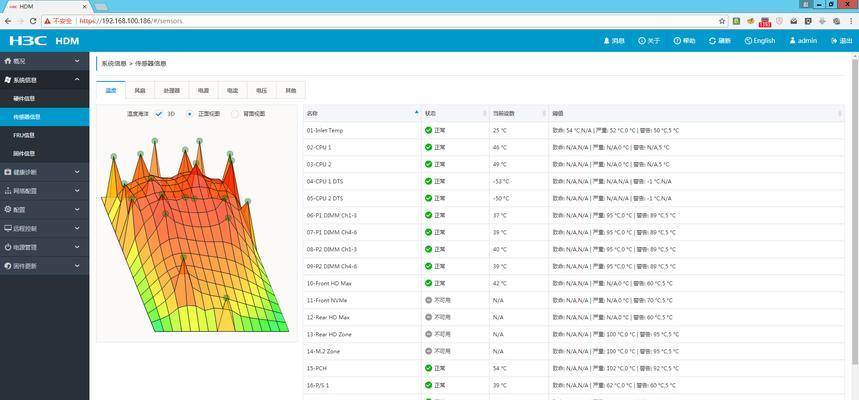
Task: Open 远程控制 monitor icon in sidebar
Action: (8, 228)
